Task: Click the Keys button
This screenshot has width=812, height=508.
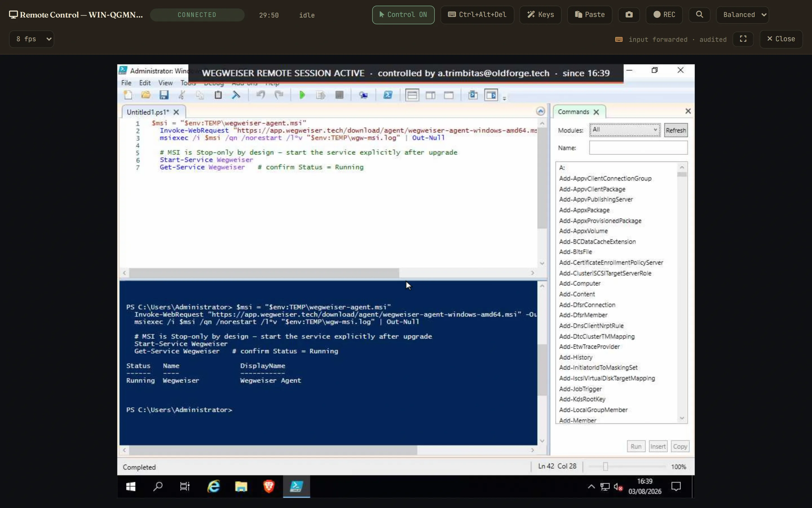Action: click(x=540, y=15)
